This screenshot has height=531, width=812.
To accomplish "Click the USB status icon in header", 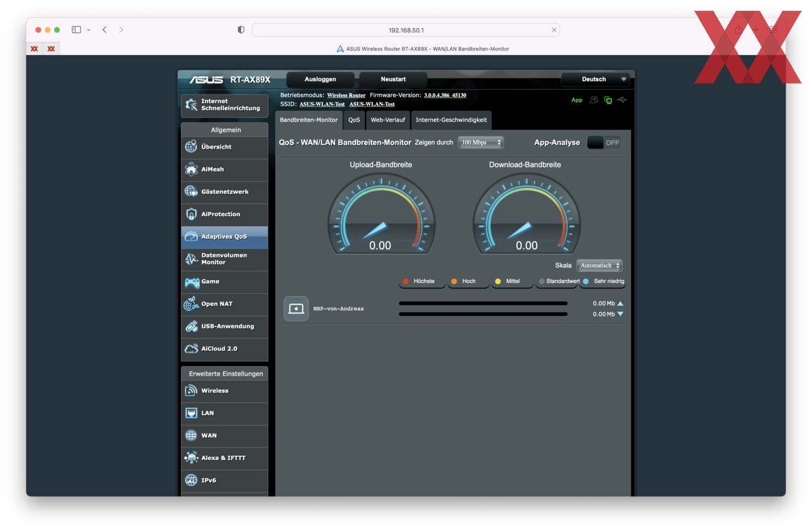I will click(622, 100).
